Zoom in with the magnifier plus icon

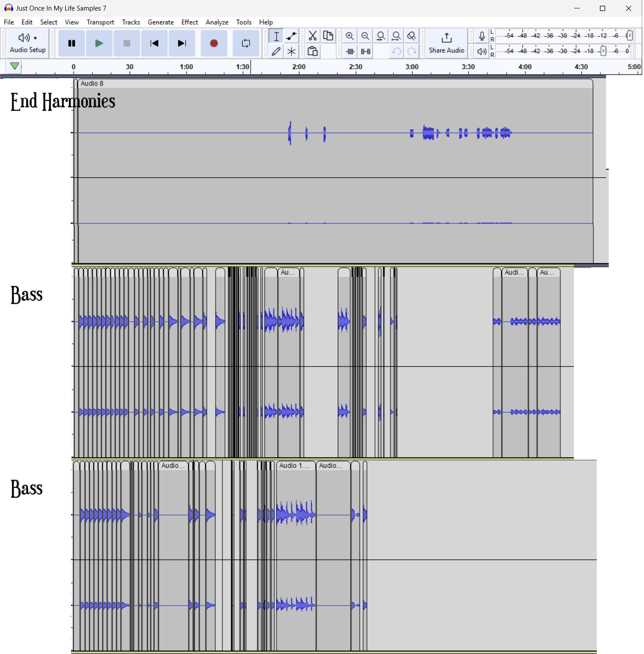[350, 36]
